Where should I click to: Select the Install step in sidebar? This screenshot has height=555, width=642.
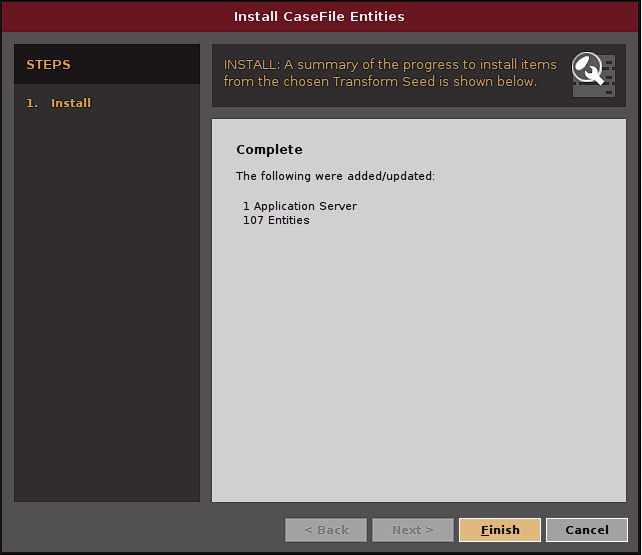pyautogui.click(x=71, y=103)
